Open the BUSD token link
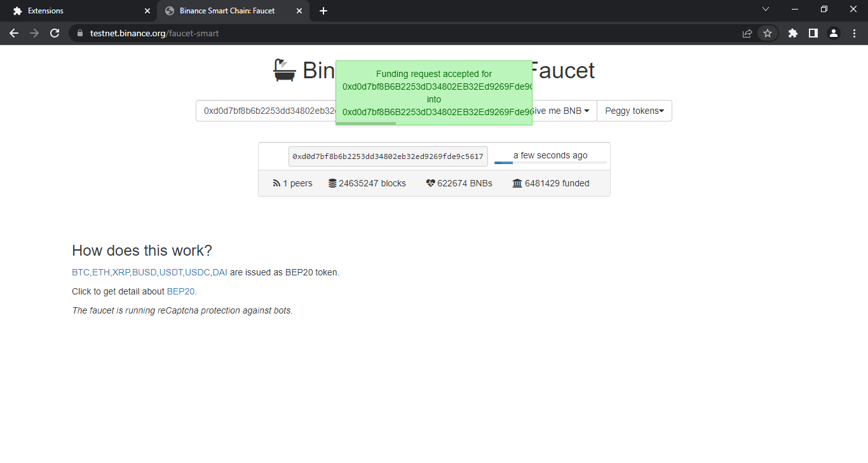This screenshot has height=463, width=868. click(144, 272)
